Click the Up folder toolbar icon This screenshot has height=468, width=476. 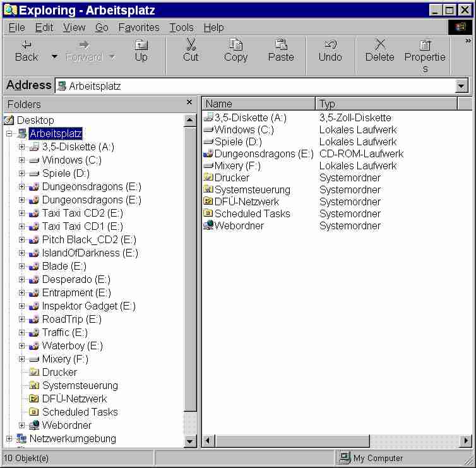[x=141, y=45]
